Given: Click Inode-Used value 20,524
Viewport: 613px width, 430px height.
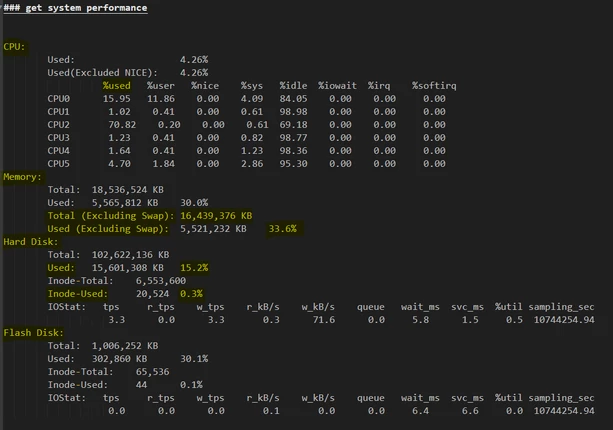Looking at the screenshot, I should pyautogui.click(x=152, y=294).
